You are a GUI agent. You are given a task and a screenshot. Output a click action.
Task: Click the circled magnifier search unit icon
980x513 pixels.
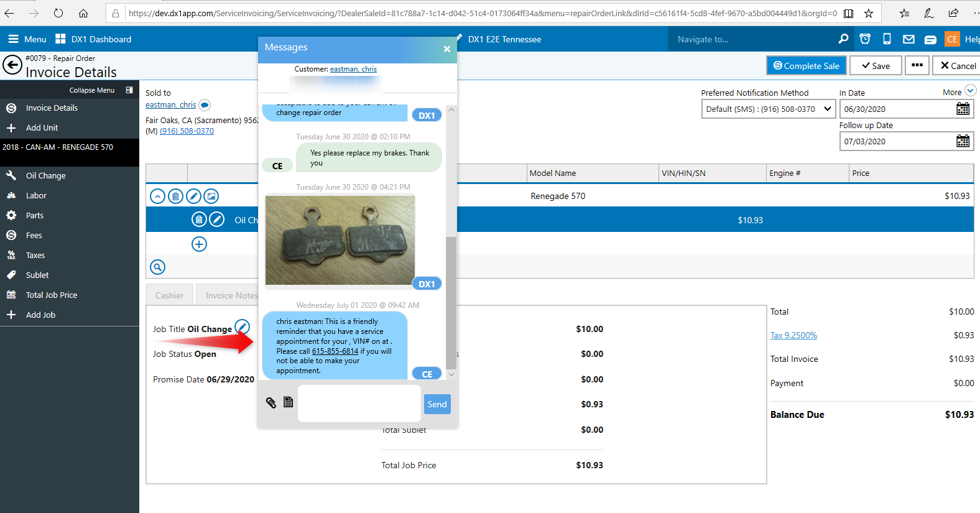click(158, 267)
